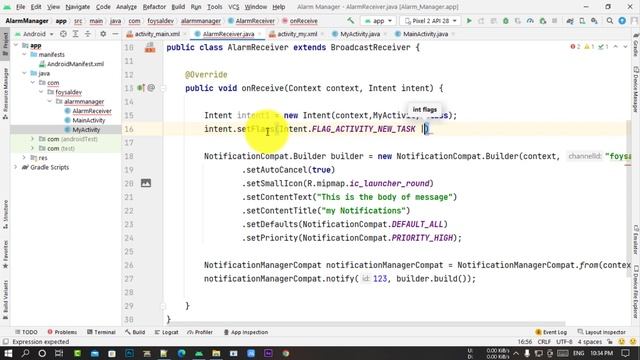The width and height of the screenshot is (640, 360).
Task: Click the blue update notification icon
Action: point(622,20)
